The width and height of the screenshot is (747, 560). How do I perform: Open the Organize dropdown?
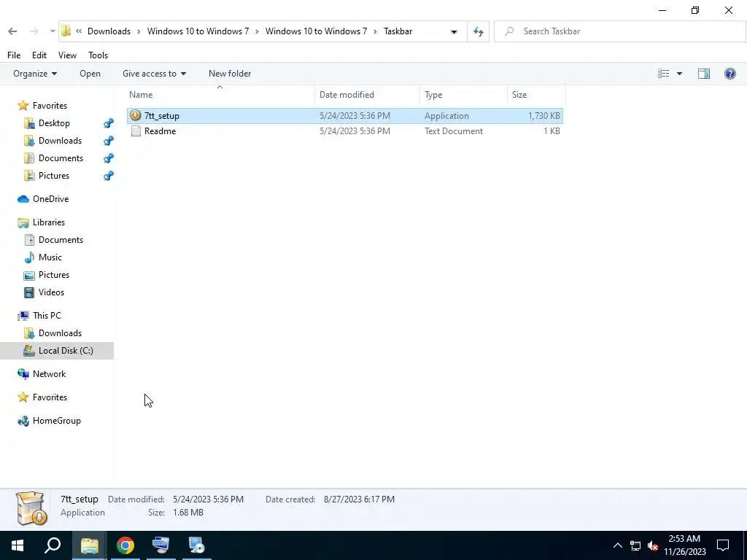tap(35, 74)
